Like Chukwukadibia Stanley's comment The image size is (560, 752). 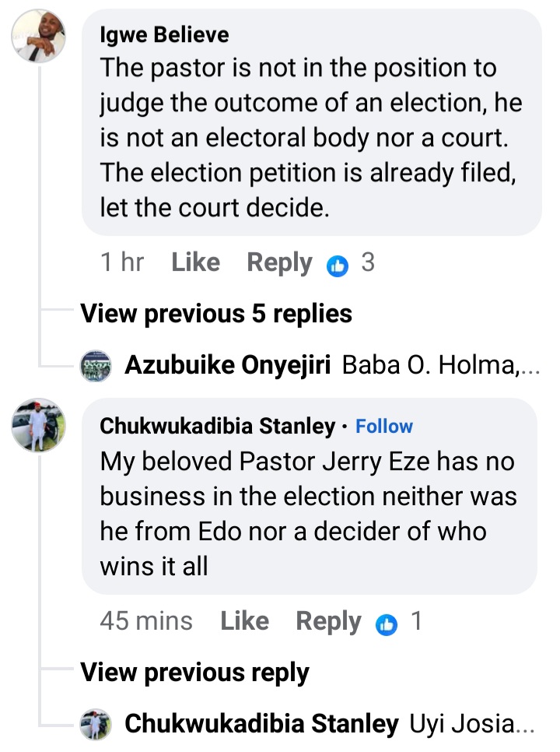coord(244,621)
